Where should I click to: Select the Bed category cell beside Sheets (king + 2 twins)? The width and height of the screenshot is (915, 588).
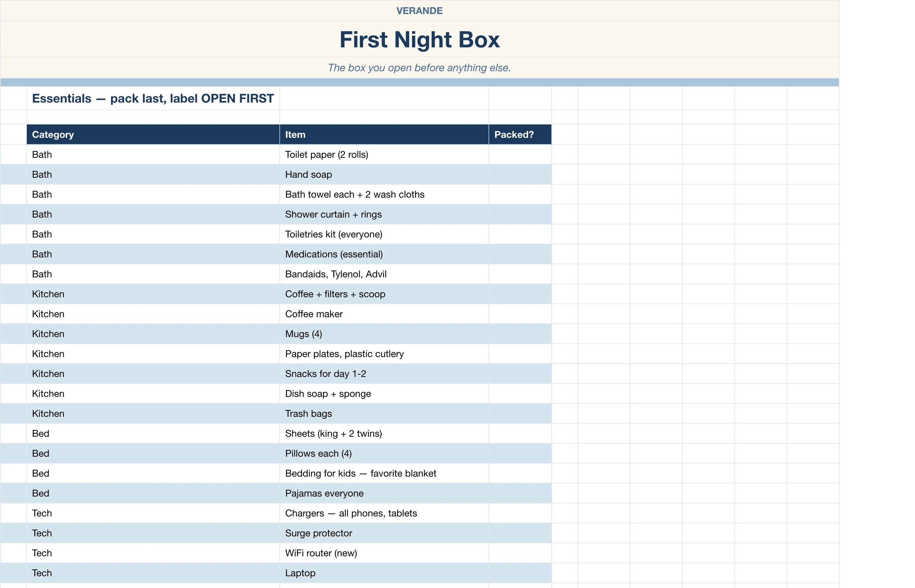coord(153,433)
